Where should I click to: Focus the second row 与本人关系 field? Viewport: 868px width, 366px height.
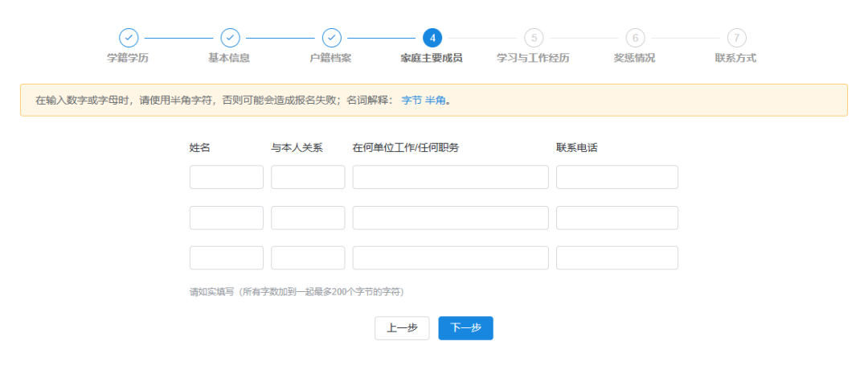(308, 218)
